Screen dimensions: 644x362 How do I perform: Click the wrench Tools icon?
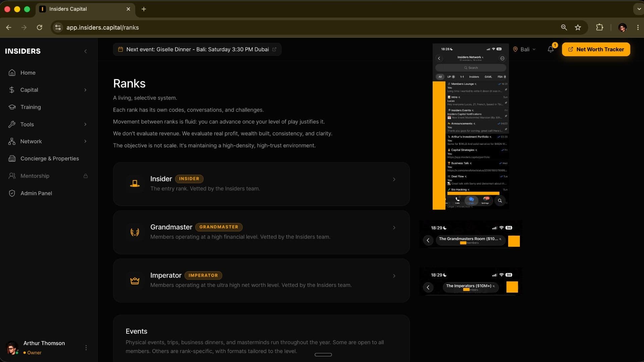[12, 124]
